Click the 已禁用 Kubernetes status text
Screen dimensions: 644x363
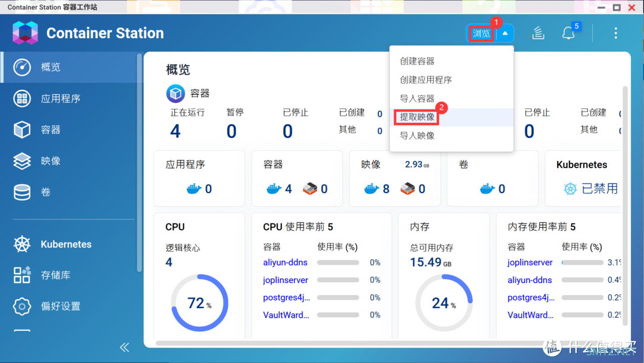pos(600,189)
